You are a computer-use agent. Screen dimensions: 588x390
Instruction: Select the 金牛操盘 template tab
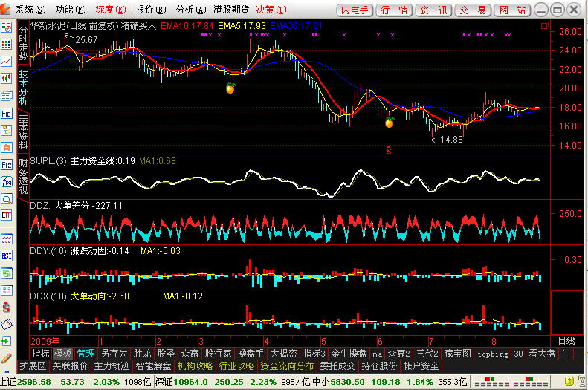tap(349, 354)
